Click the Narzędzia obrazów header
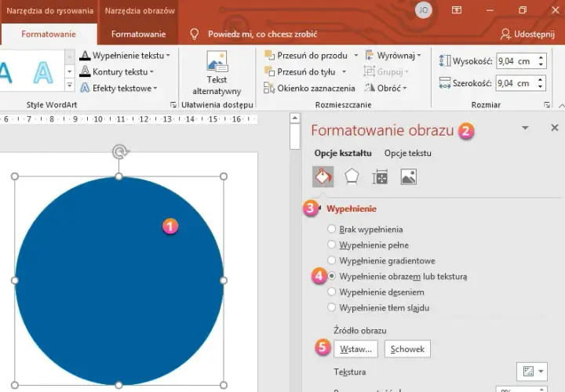This screenshot has width=565, height=392. [x=140, y=11]
